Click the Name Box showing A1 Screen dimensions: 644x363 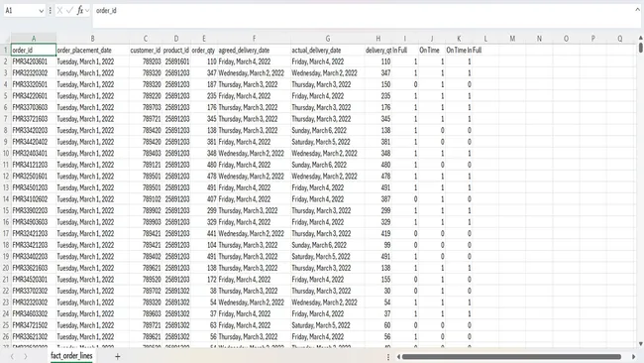pos(24,11)
